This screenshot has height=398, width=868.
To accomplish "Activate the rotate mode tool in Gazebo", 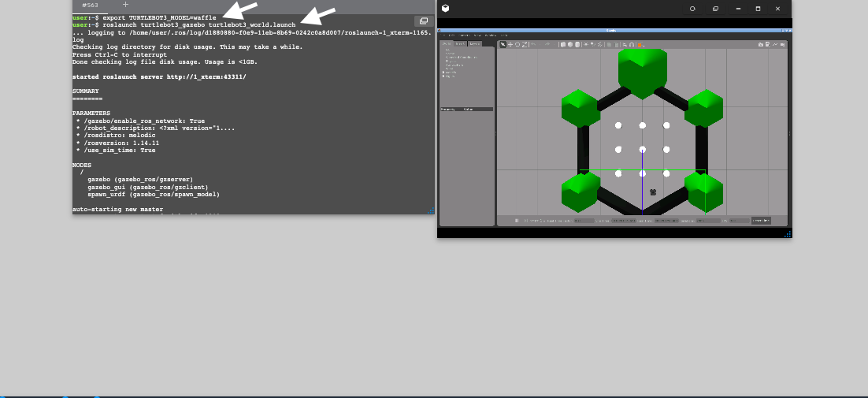I will coord(517,44).
